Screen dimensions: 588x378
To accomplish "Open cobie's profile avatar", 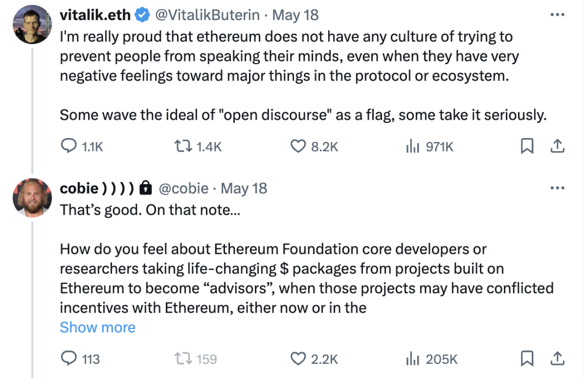I will tap(32, 197).
